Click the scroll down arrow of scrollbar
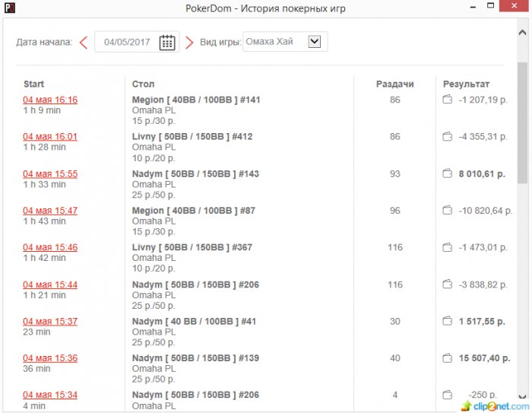Viewport: 532px width, 413px height. pyautogui.click(x=523, y=396)
